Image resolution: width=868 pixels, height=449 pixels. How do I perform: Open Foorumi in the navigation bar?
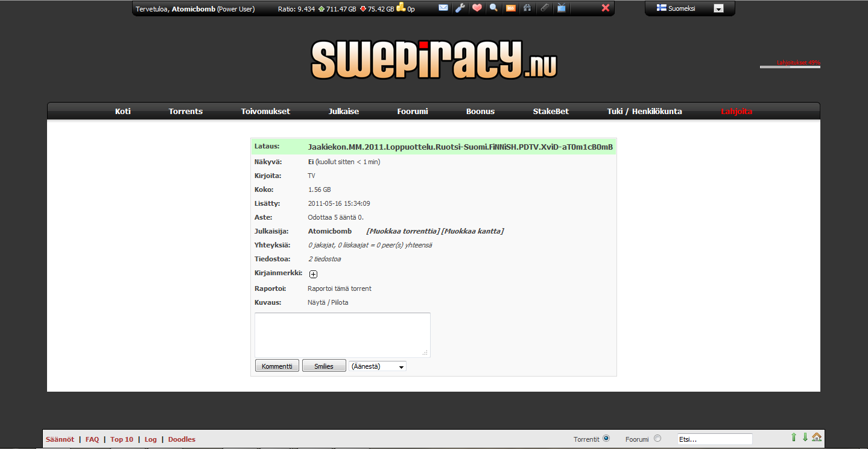[413, 111]
